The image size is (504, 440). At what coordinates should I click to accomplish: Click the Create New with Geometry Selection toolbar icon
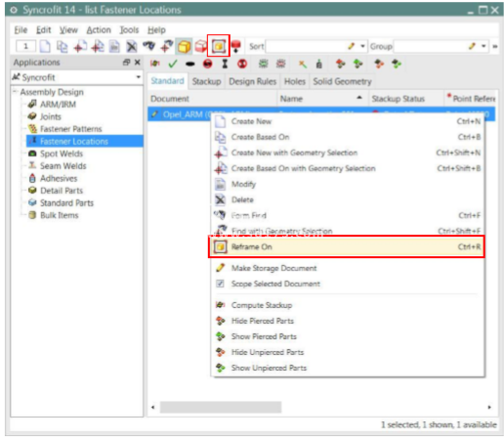tap(80, 47)
